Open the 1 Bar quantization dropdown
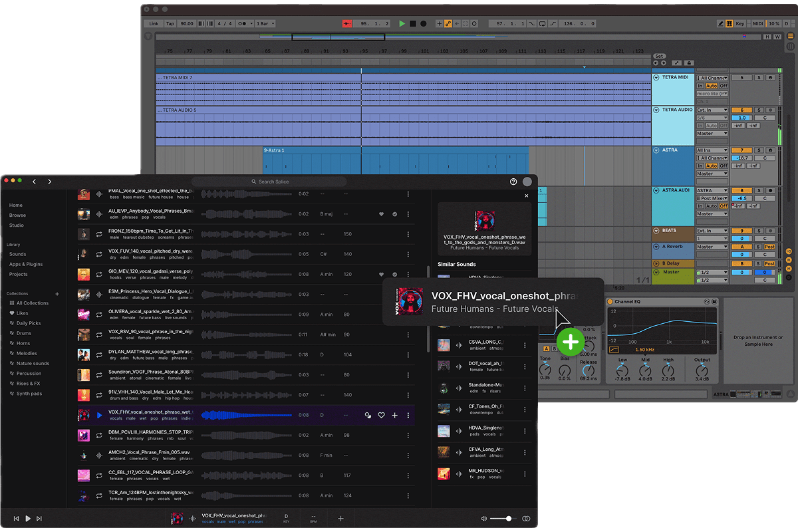798x532 pixels. coord(266,23)
